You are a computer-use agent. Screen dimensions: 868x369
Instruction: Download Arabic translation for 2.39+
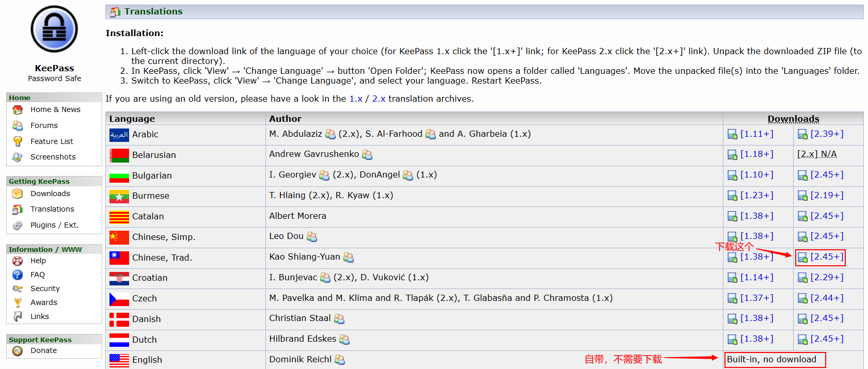(827, 134)
